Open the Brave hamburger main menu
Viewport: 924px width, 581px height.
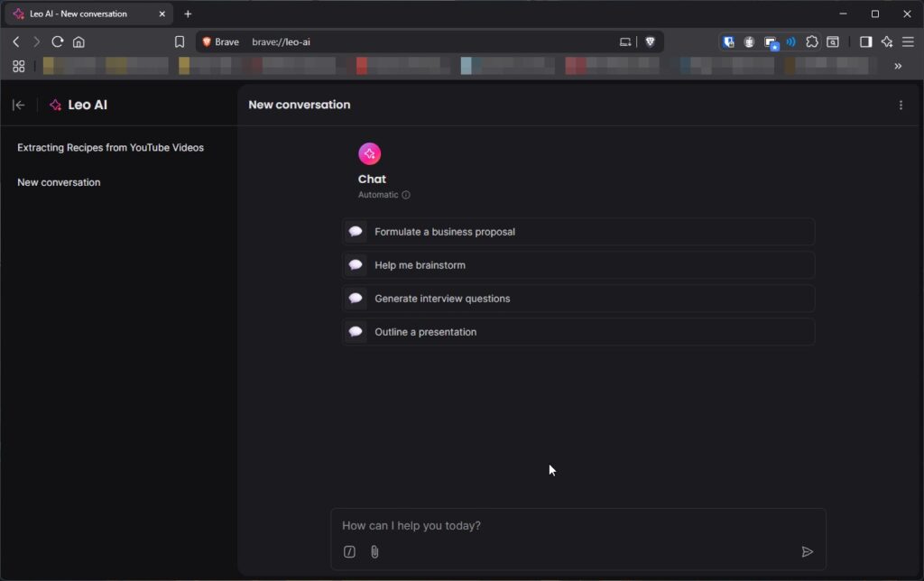tap(908, 41)
